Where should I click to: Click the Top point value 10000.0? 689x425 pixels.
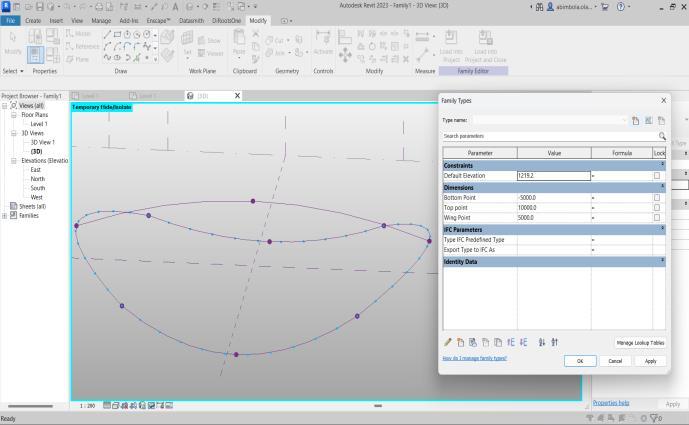(x=554, y=207)
